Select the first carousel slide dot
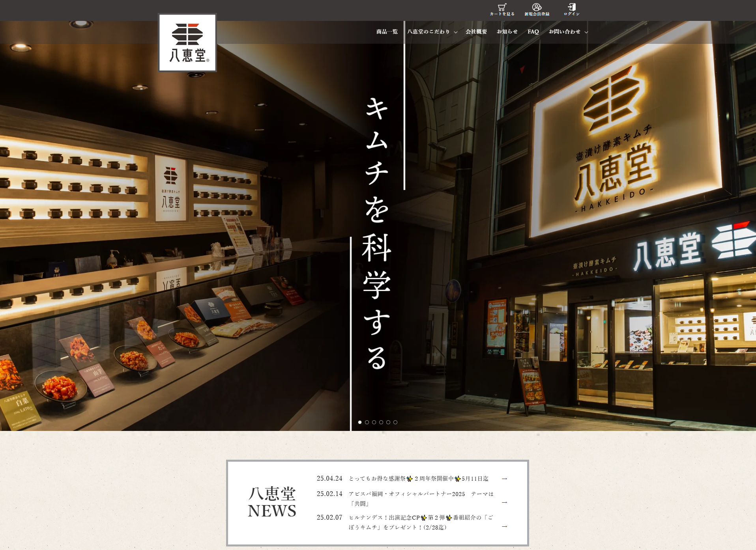Screen dimensions: 756x550 (360, 422)
